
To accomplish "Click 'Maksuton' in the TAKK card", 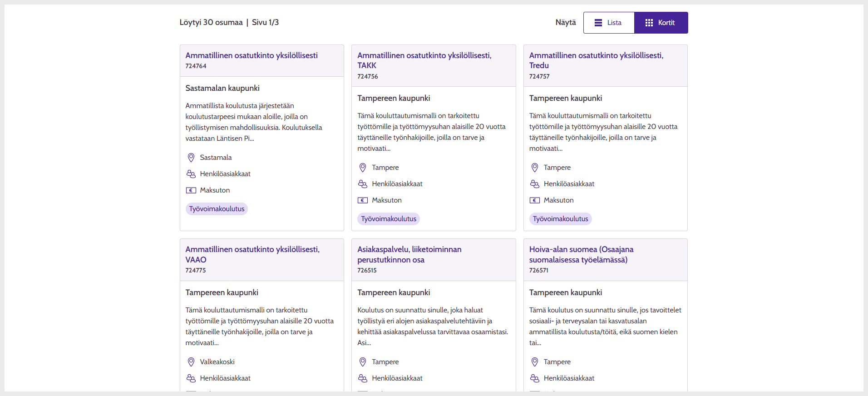I will click(x=387, y=200).
